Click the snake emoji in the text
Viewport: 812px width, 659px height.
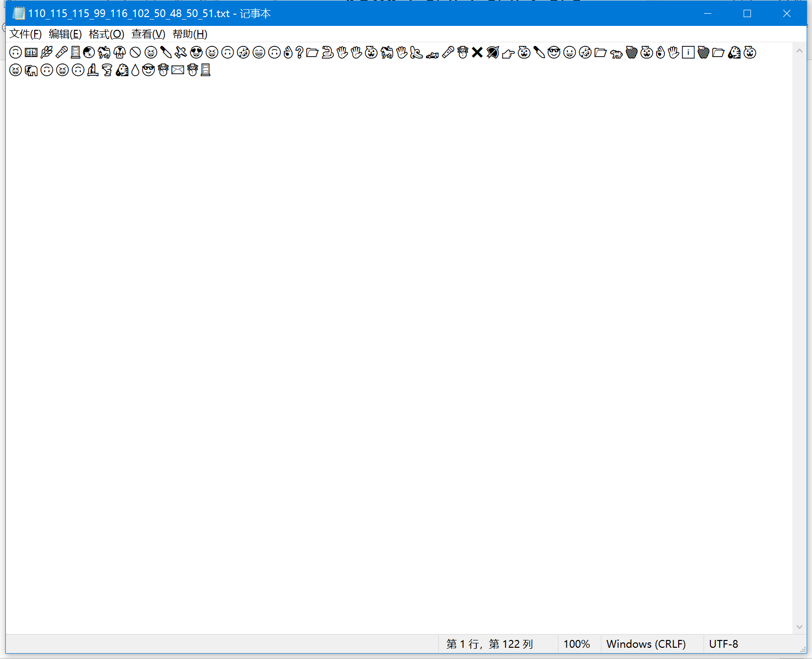pyautogui.click(x=329, y=52)
